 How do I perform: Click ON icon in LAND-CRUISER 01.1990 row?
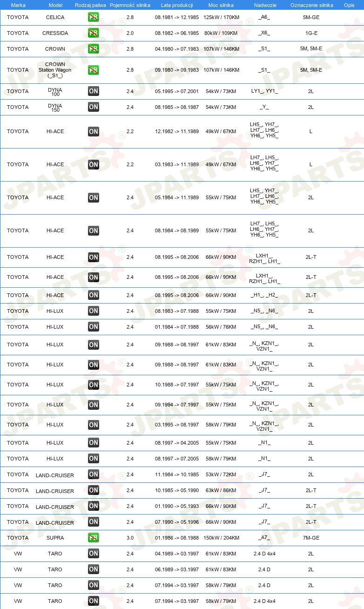(94, 506)
